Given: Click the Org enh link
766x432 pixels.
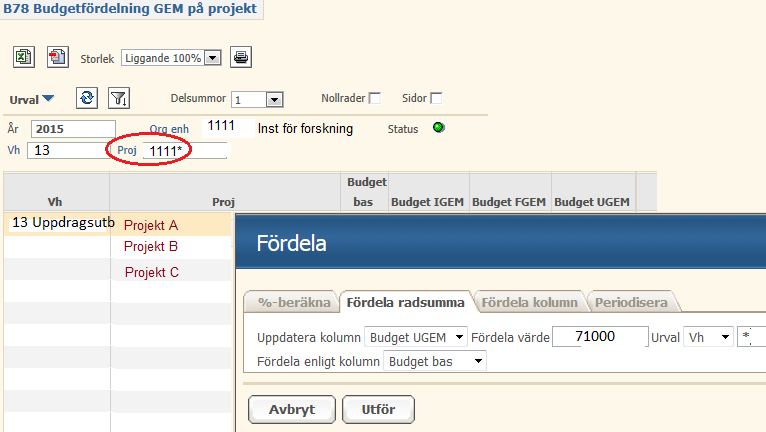Looking at the screenshot, I should (169, 129).
